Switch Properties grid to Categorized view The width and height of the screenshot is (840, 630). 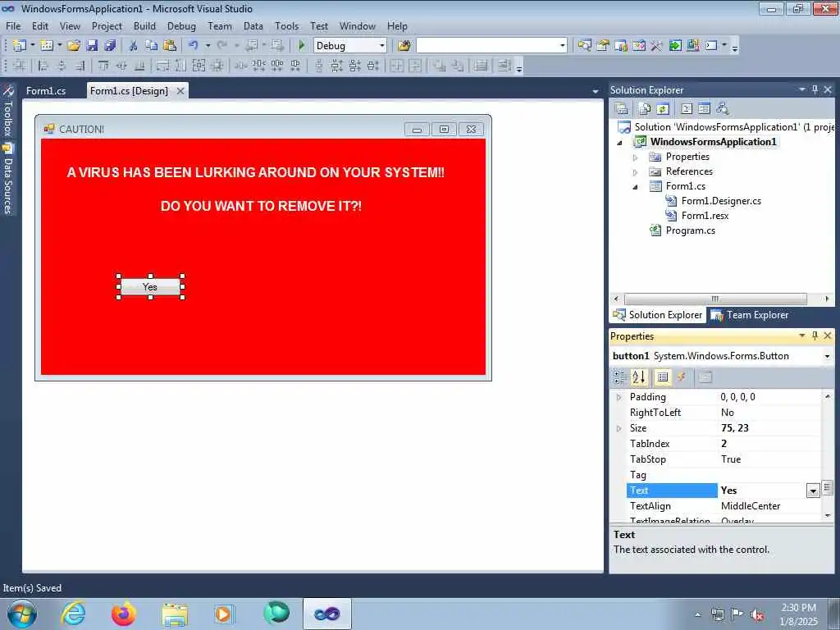(x=619, y=377)
